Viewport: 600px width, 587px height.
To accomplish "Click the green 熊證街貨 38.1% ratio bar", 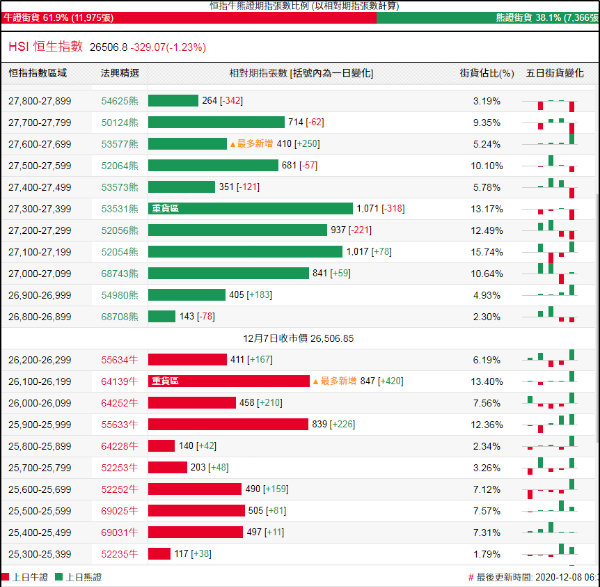I will (488, 18).
